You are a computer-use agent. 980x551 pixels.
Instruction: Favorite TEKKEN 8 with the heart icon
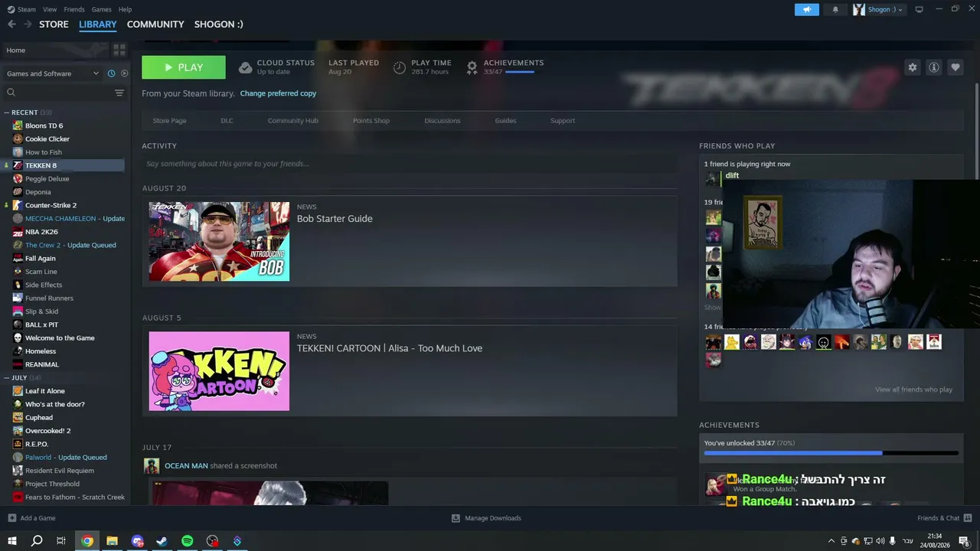[955, 67]
